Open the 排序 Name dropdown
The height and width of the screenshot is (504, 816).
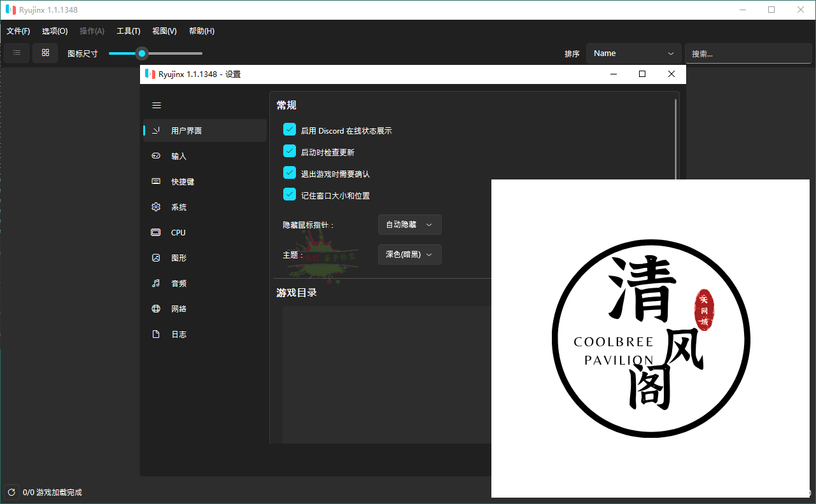click(633, 53)
